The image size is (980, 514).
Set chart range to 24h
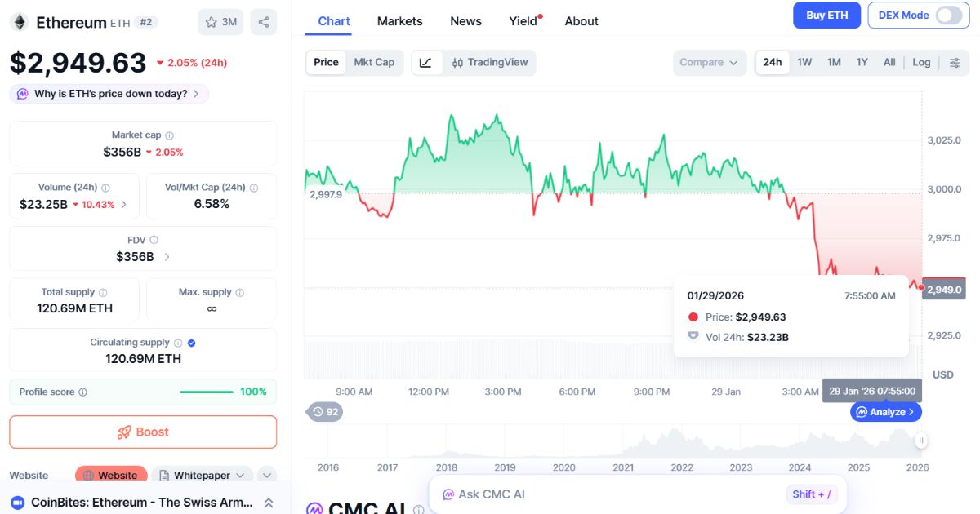pyautogui.click(x=773, y=63)
